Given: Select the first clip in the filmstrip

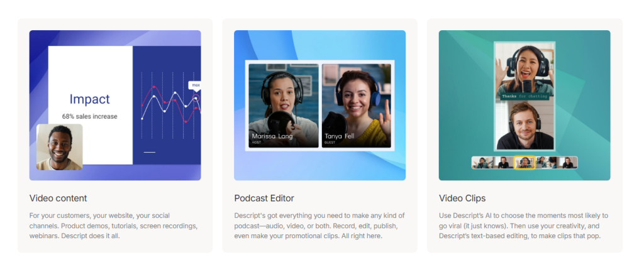Looking at the screenshot, I should point(482,163).
